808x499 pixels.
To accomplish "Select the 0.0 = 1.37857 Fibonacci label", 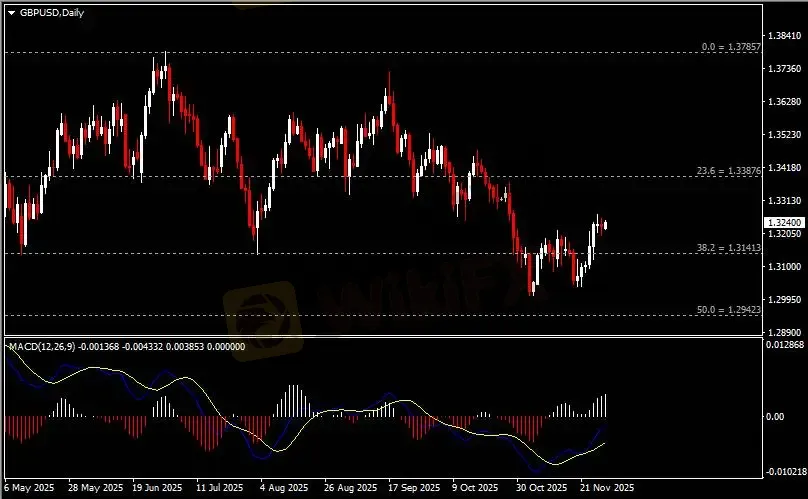I will tap(731, 47).
